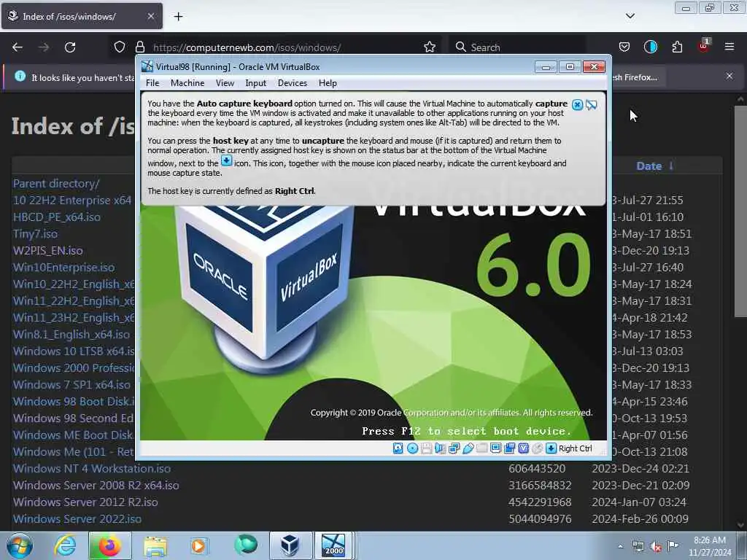This screenshot has width=747, height=560.
Task: Open the Devices menu in VirtualBox
Action: point(293,83)
